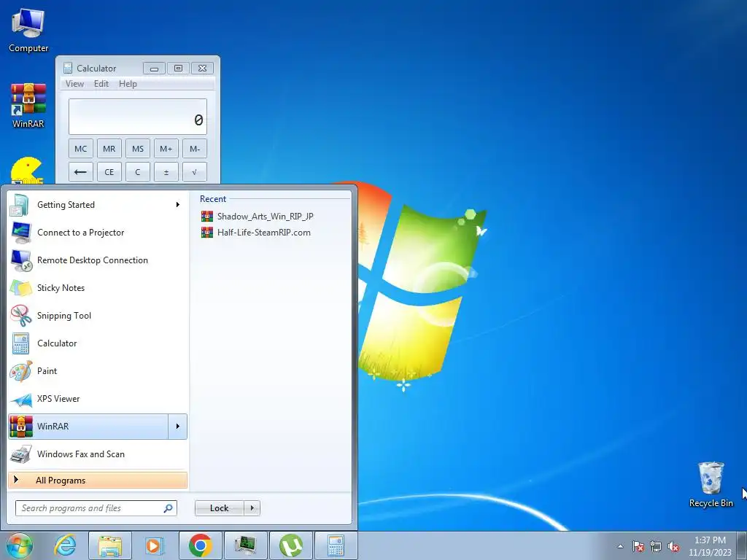Viewport: 747px width, 560px height.
Task: Click the search magnifier icon
Action: coord(169,508)
